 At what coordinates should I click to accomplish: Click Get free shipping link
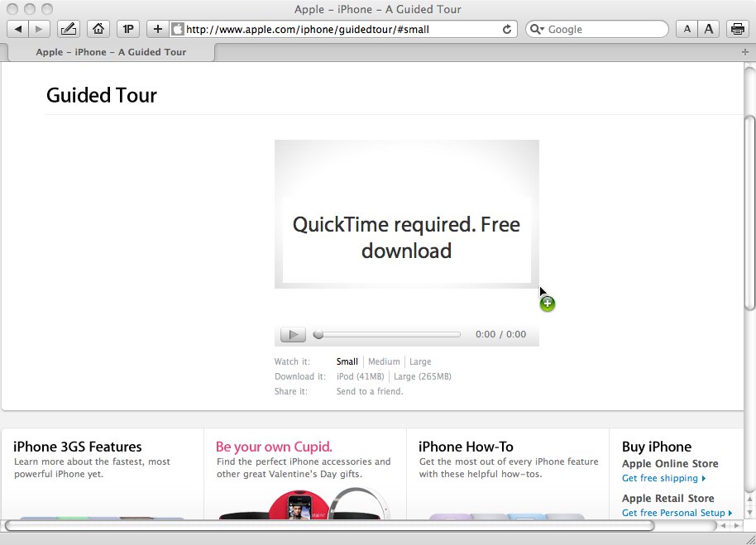coord(663,478)
